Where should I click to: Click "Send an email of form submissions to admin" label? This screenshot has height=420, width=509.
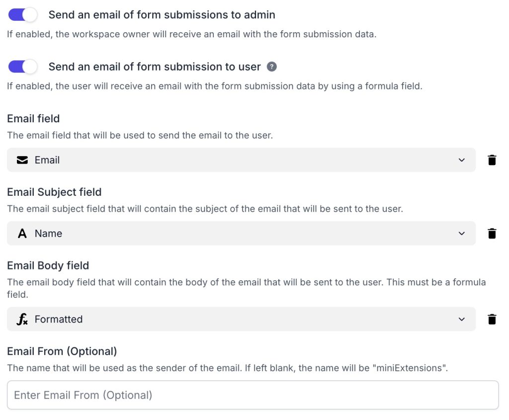tap(162, 15)
